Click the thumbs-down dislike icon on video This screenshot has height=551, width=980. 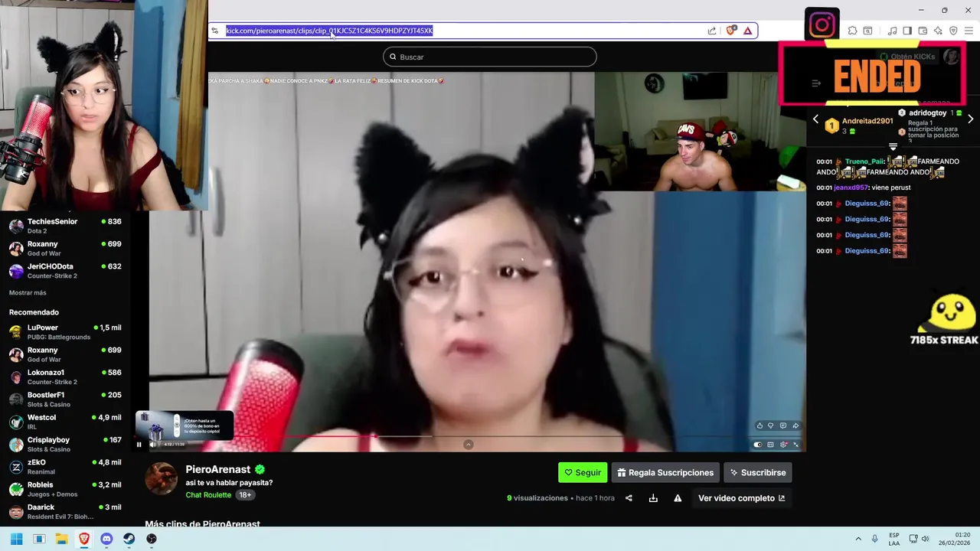[x=771, y=425]
